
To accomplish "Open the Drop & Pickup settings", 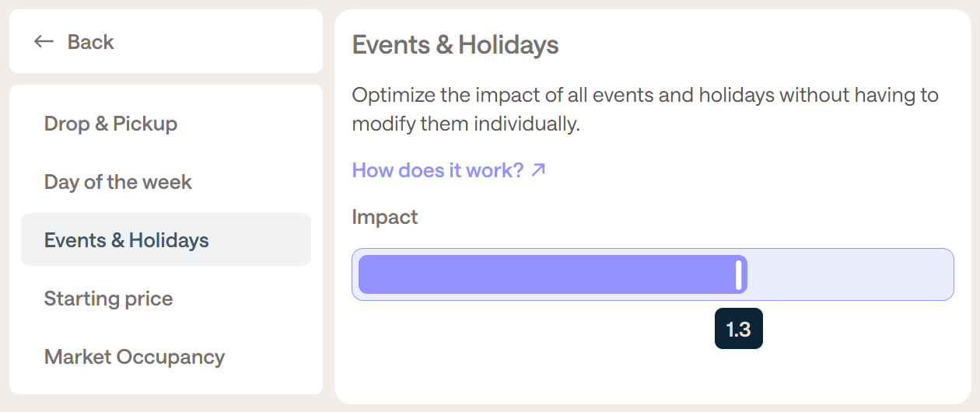I will [110, 124].
